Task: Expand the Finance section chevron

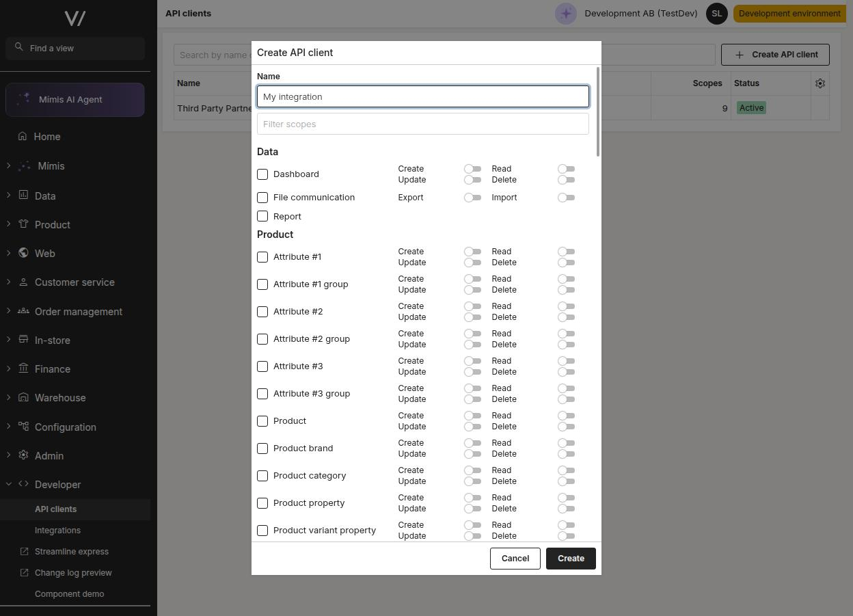Action: 8,369
